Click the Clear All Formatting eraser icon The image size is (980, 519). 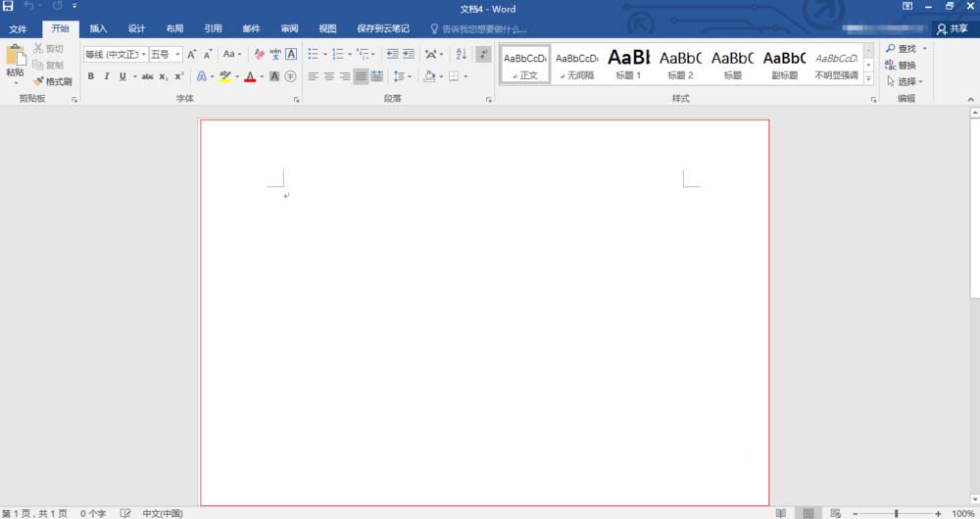tap(260, 54)
